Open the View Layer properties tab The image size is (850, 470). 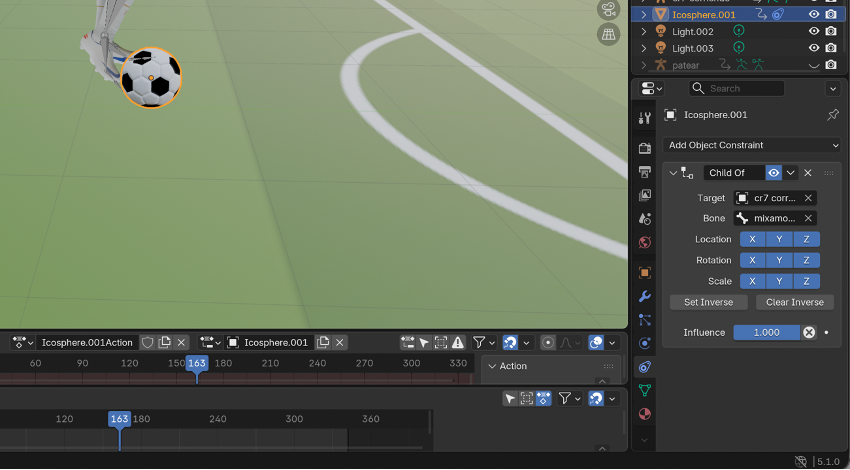point(645,195)
